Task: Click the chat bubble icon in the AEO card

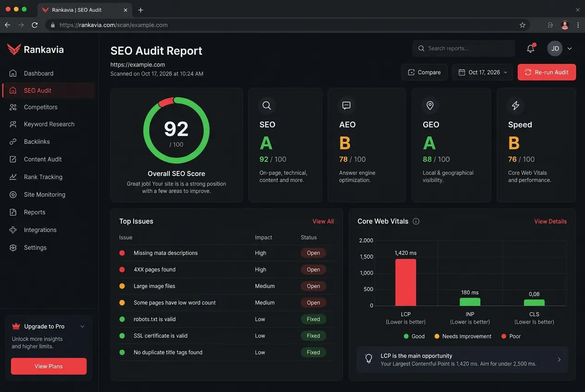Action: click(x=346, y=105)
